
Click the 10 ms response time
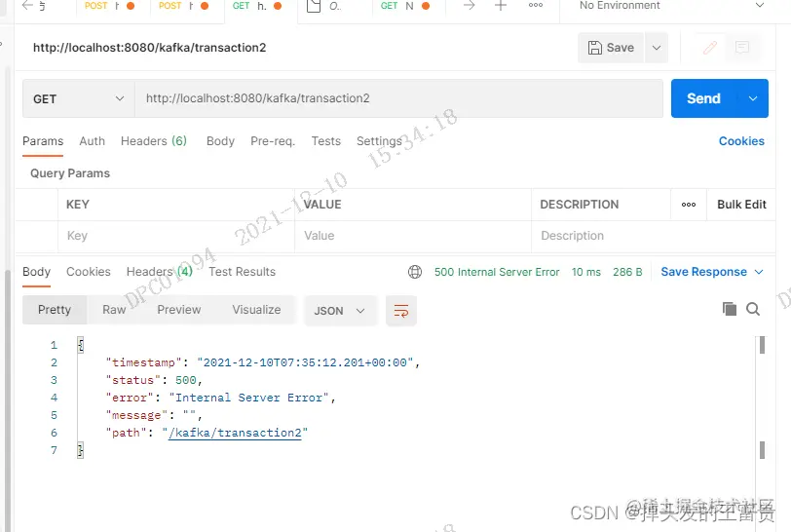586,272
